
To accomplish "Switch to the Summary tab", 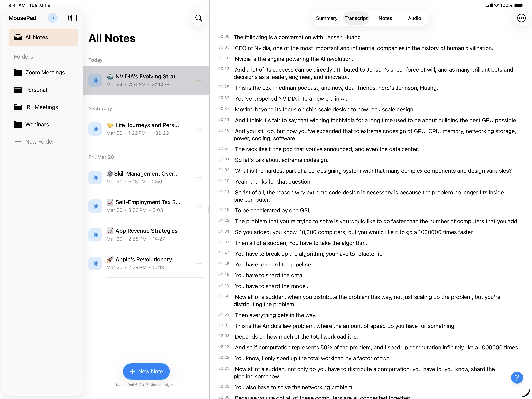I will click(327, 18).
